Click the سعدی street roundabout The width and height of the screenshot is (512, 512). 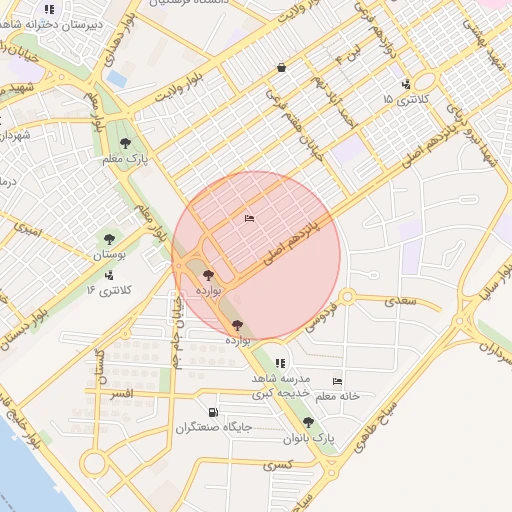click(347, 296)
